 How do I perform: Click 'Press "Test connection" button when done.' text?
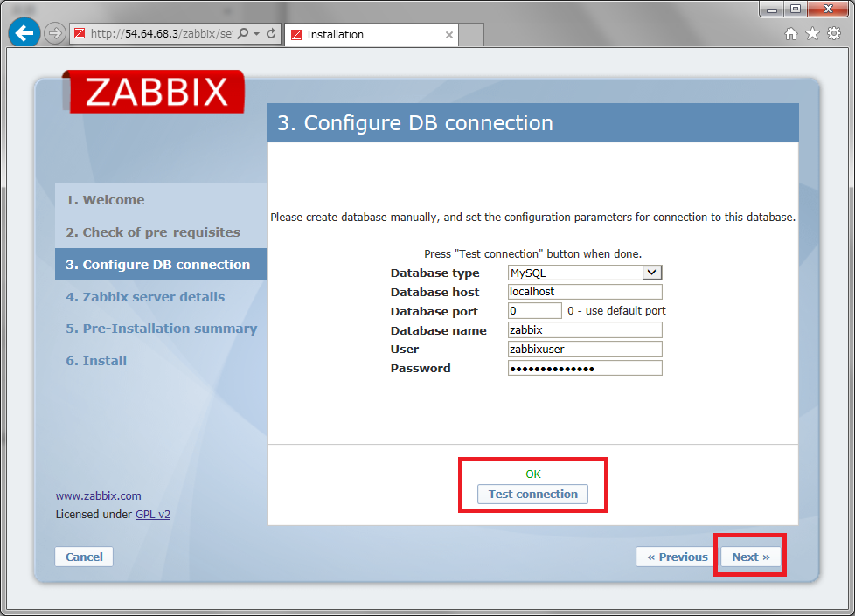pos(532,254)
